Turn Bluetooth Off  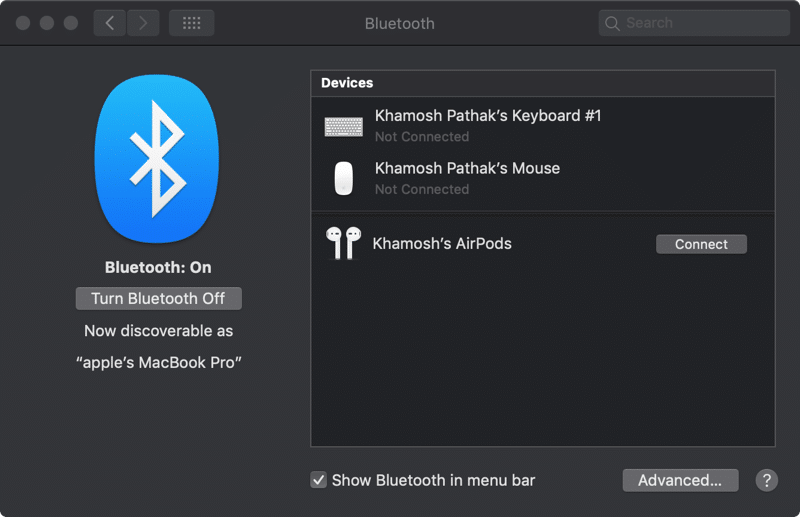158,298
